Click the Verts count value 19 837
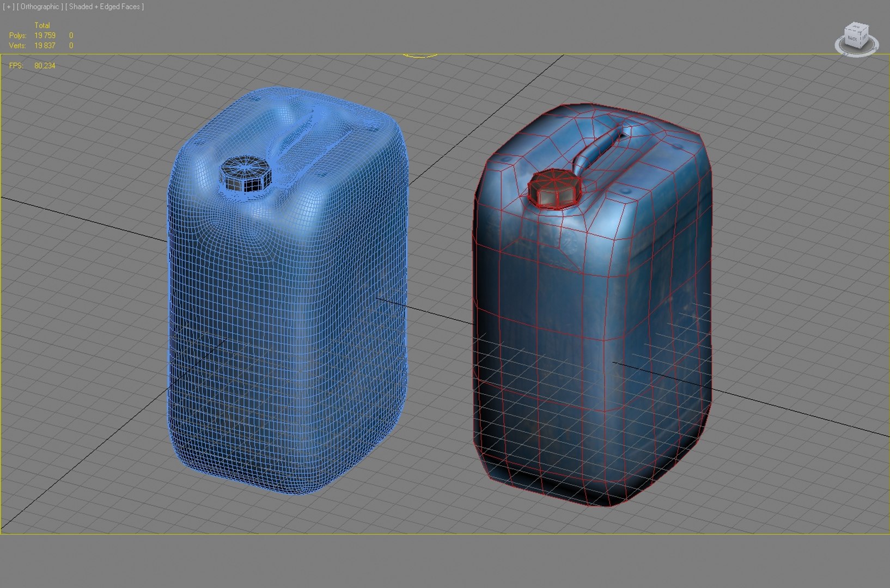 click(45, 46)
